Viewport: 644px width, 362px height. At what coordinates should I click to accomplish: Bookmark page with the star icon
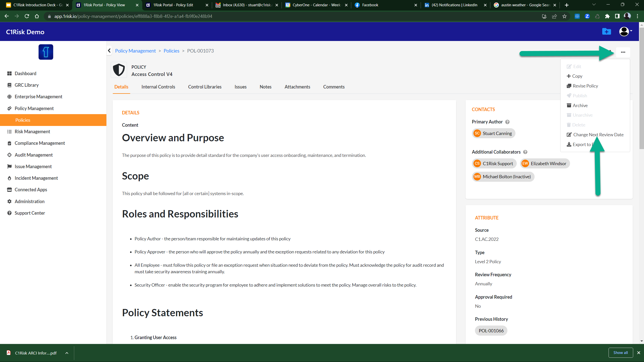[x=565, y=16]
